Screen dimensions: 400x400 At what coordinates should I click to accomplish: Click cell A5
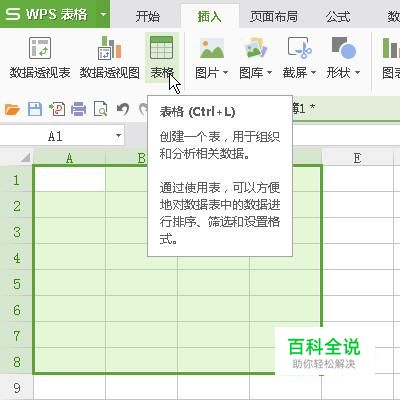(x=69, y=283)
